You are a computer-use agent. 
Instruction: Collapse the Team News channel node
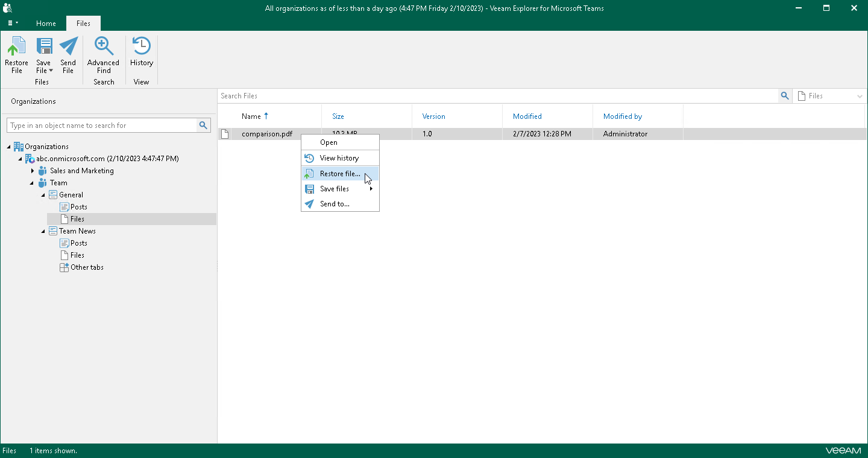coord(43,231)
